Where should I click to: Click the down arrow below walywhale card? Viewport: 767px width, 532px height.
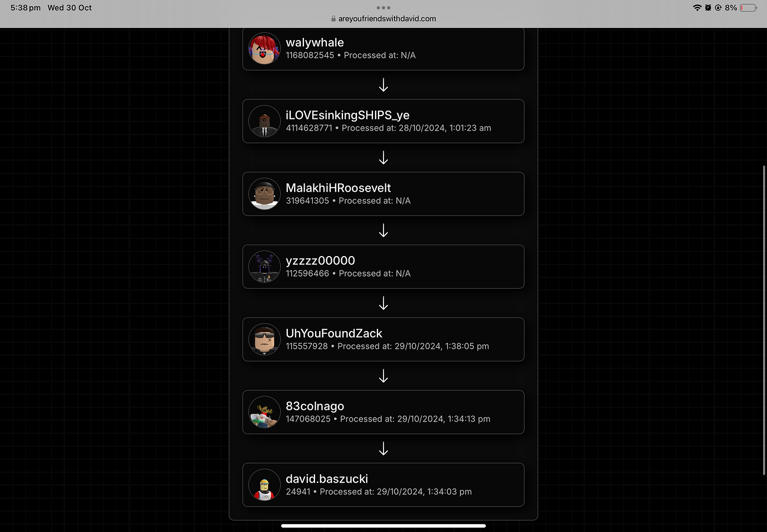tap(384, 85)
